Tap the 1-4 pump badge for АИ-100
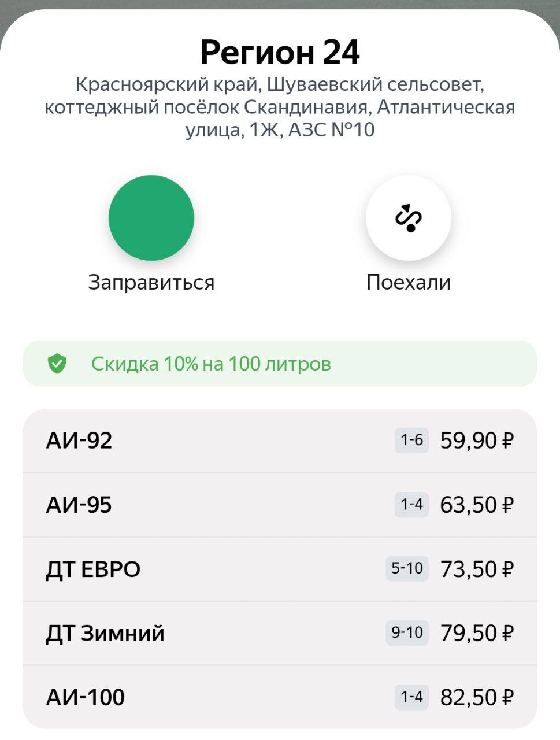Screen dimensions: 560x740 point(411,697)
